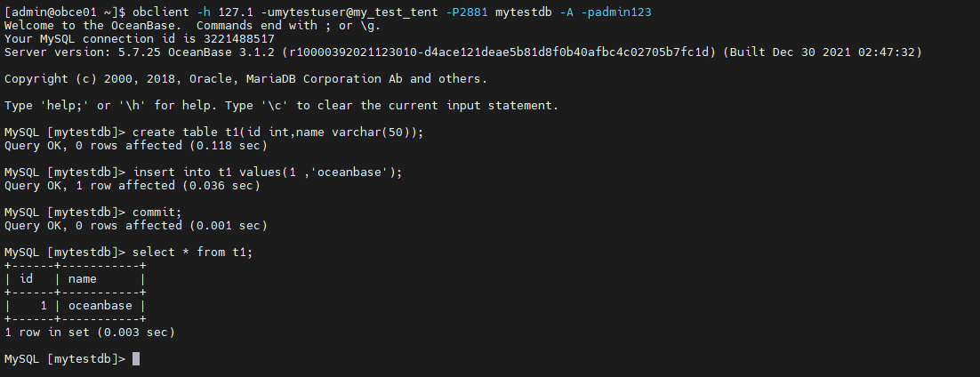Screen dimensions: 980x377
Task: Click the -P2881 port option
Action: 466,12
